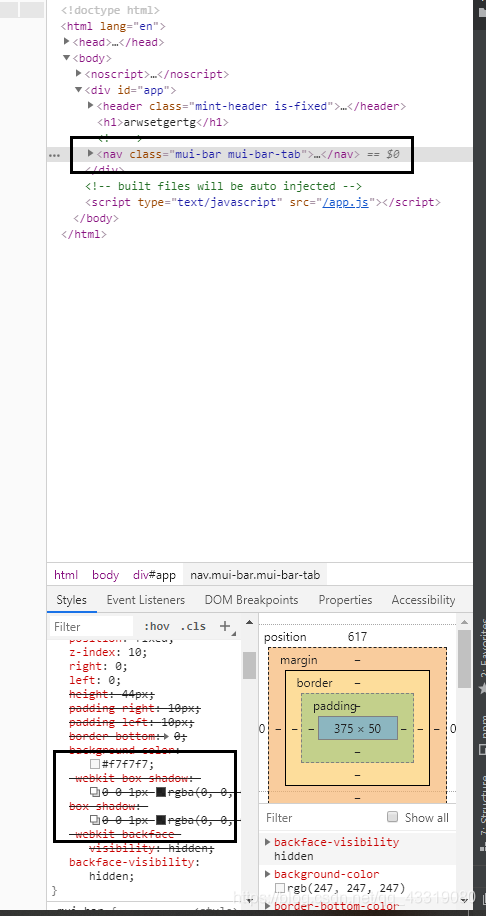Expand computed backface-visibility property
This screenshot has width=486, height=916.
(x=268, y=842)
